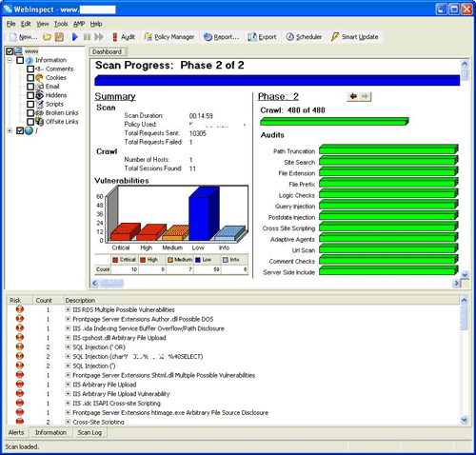This screenshot has width=476, height=455.
Task: Collapse the Information tree node
Action: pyautogui.click(x=10, y=60)
